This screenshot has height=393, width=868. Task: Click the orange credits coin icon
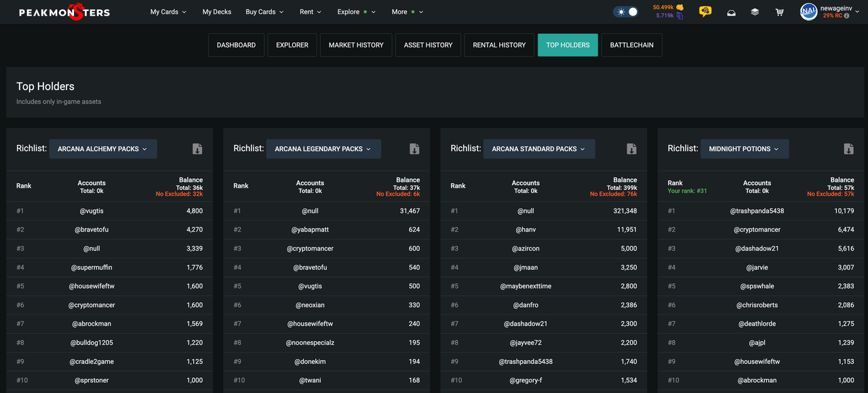pos(679,7)
